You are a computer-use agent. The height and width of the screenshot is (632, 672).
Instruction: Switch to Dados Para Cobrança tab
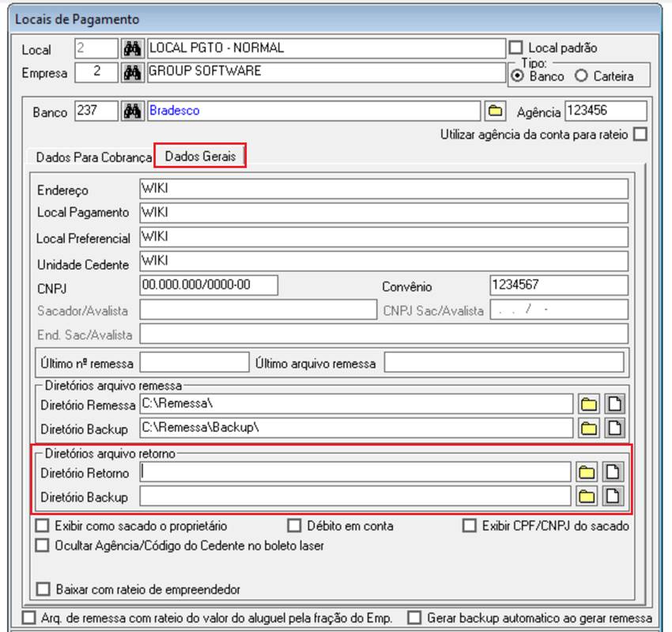point(94,157)
